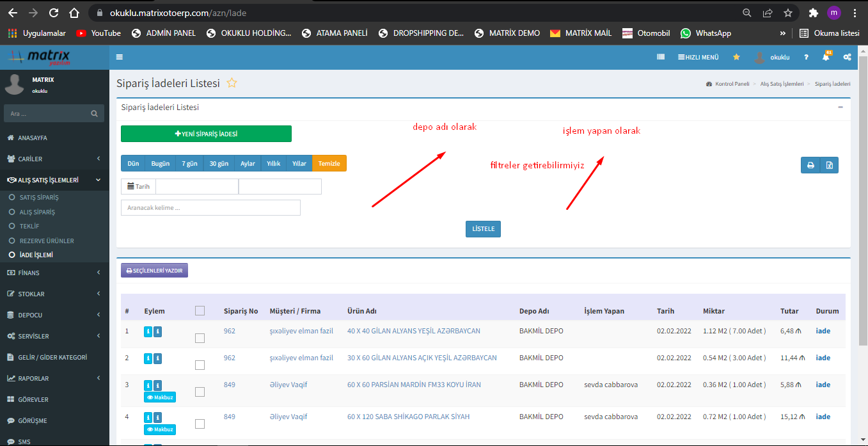Click the settings gears icon in header
Image resolution: width=868 pixels, height=446 pixels.
847,57
